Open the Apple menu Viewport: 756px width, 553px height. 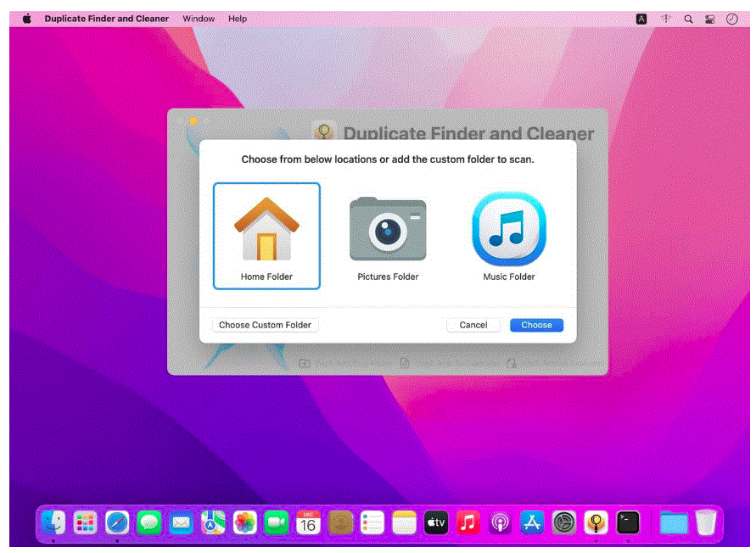pyautogui.click(x=27, y=19)
